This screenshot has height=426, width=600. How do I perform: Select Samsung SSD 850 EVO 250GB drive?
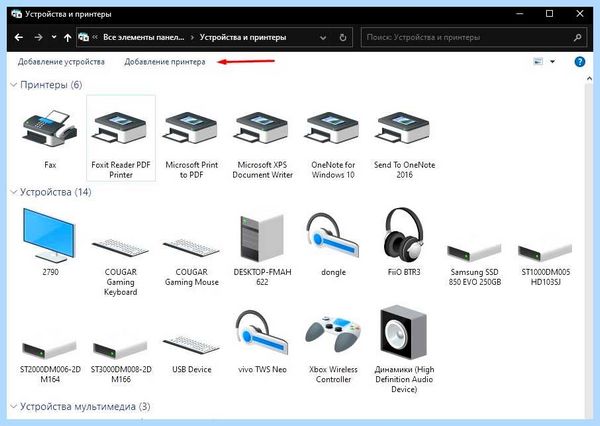(x=474, y=252)
